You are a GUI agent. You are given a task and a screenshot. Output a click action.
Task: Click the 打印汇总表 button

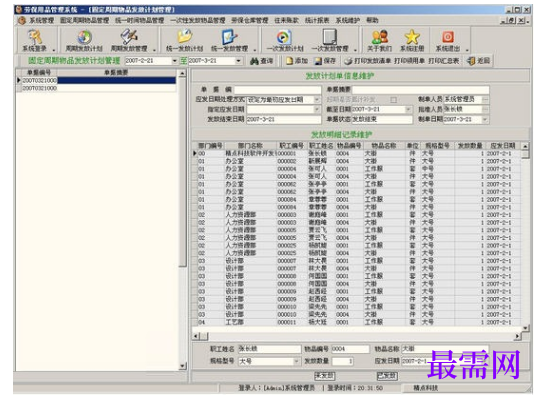click(x=443, y=61)
